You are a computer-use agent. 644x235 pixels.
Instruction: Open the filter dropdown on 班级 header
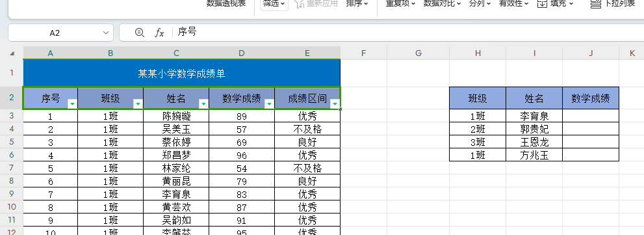138,104
